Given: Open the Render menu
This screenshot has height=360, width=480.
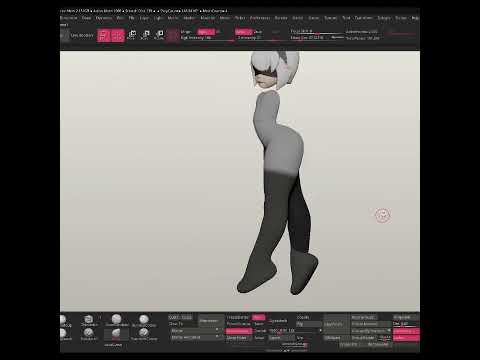Looking at the screenshot, I should pyautogui.click(x=281, y=18).
